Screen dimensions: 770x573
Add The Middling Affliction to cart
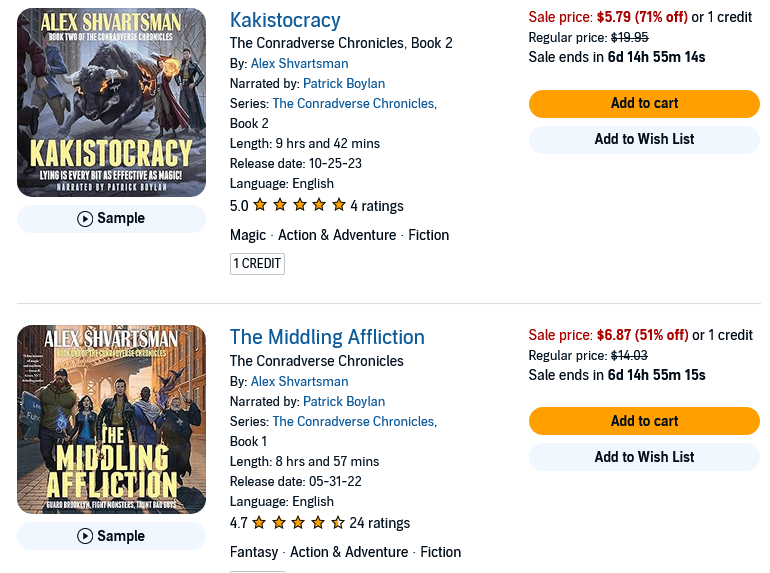coord(644,421)
